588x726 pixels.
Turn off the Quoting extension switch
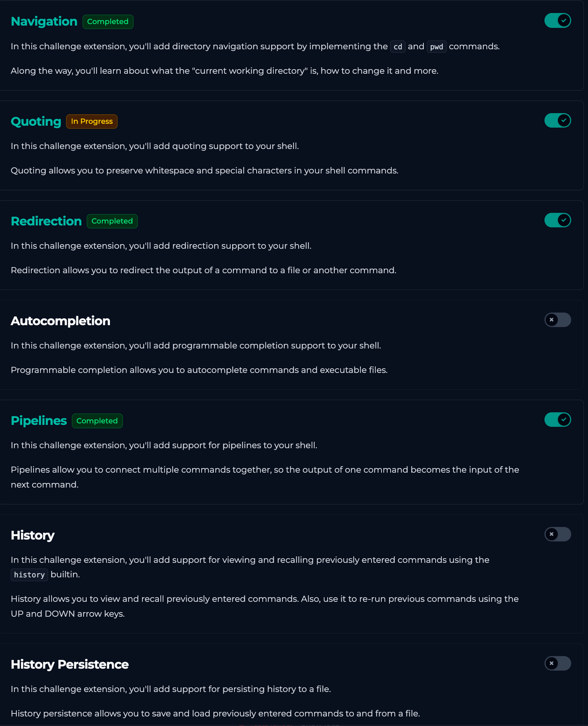tap(557, 120)
